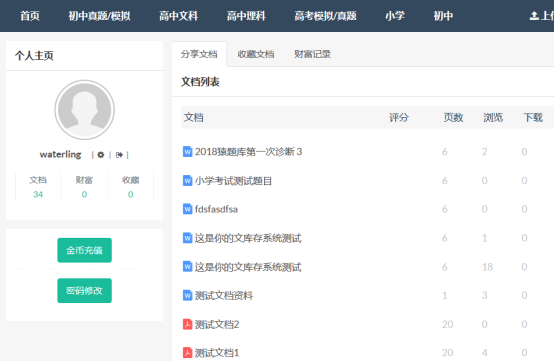The image size is (554, 362).
Task: Open 初中真题/模拟 in the navigation bar
Action: pyautogui.click(x=99, y=16)
